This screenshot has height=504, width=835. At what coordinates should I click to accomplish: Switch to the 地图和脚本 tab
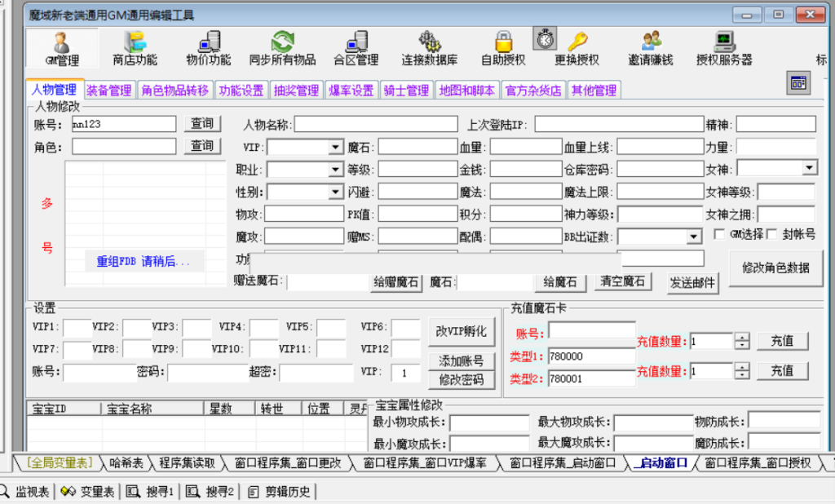tap(466, 91)
